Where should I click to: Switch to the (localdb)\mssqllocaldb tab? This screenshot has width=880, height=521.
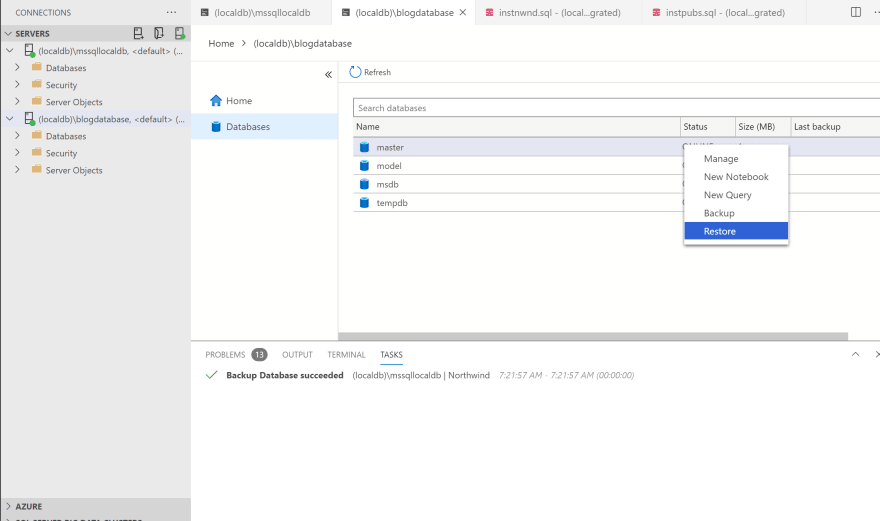(x=262, y=12)
